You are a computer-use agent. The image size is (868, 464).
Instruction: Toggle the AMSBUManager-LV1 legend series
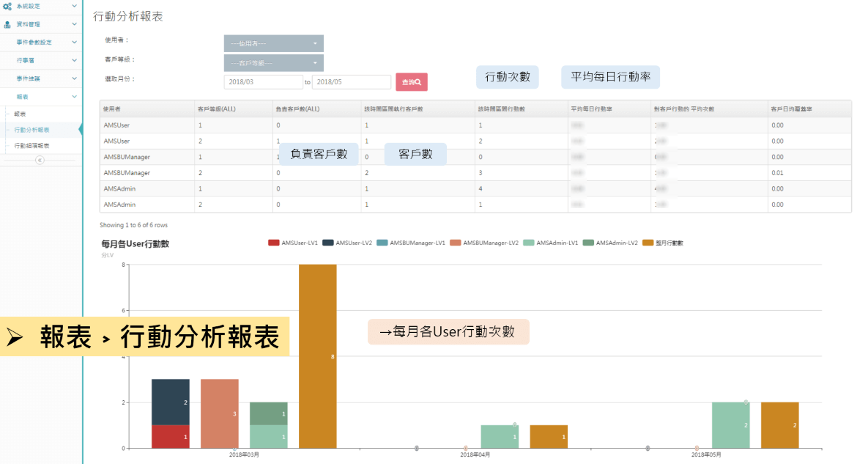click(x=411, y=243)
